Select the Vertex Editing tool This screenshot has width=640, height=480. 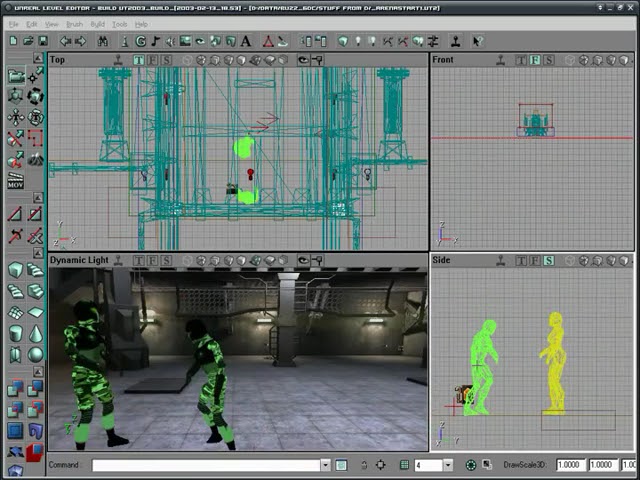point(36,76)
